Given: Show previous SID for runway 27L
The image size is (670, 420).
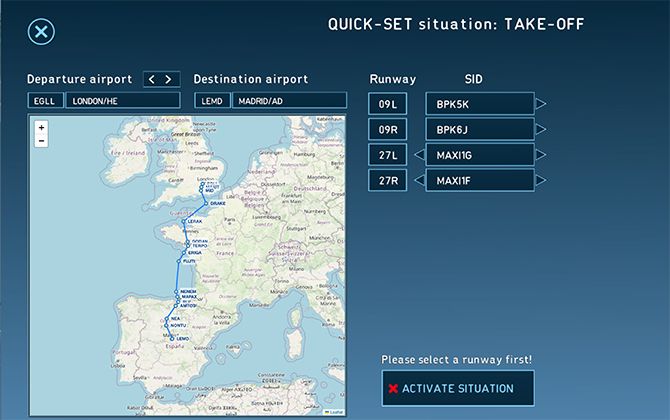Looking at the screenshot, I should (420, 155).
